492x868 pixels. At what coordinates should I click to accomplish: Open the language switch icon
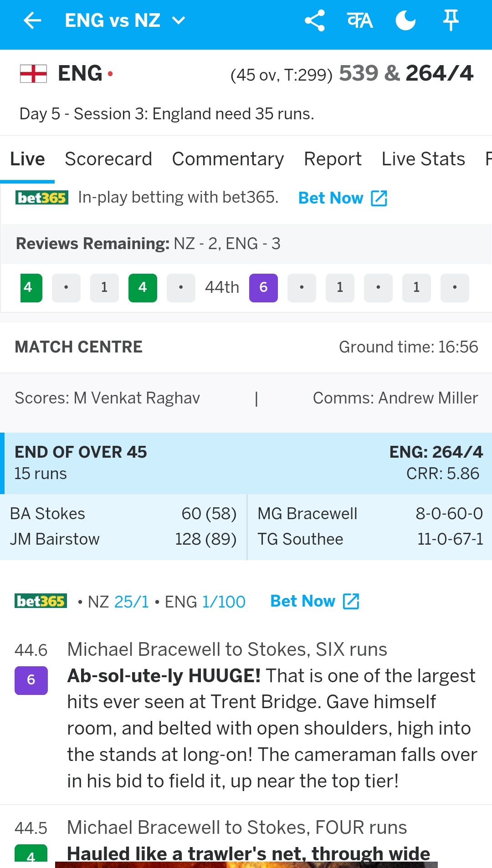click(360, 20)
